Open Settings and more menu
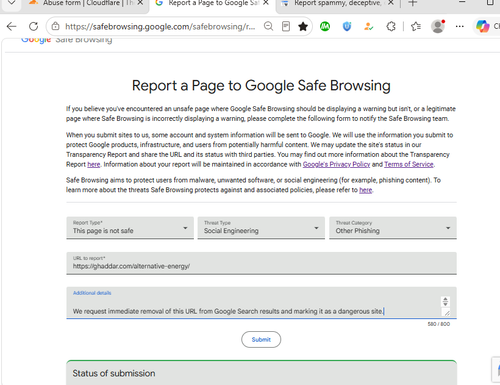The height and width of the screenshot is (385, 500). click(x=460, y=26)
